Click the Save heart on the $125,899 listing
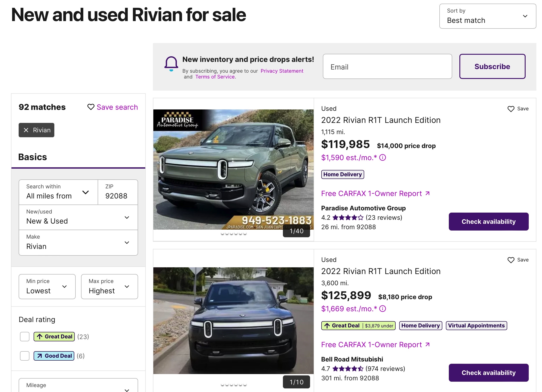542x392 pixels. click(511, 260)
